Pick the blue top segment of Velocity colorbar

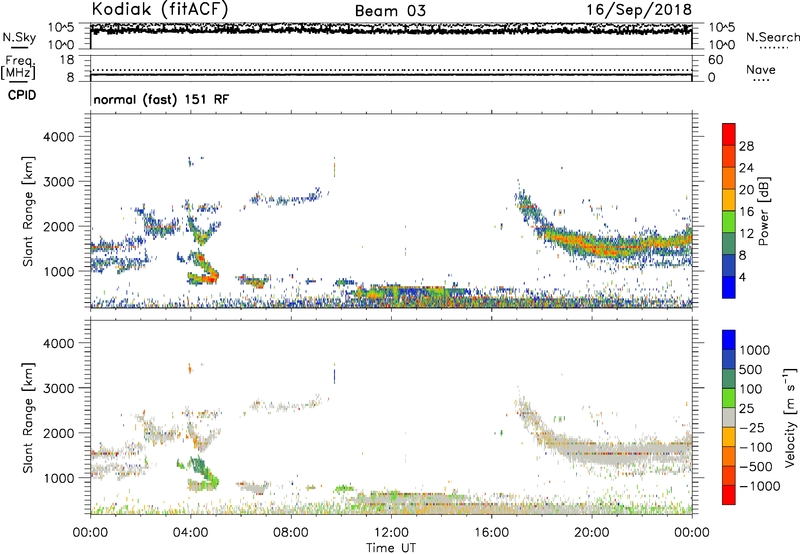729,340
